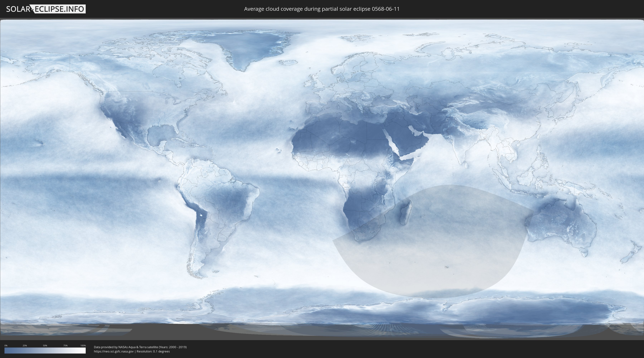Click the 100% legend label
Viewport: 644px width, 358px height.
point(83,345)
